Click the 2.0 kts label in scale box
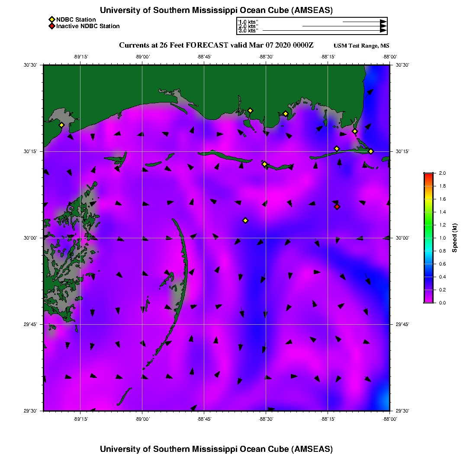This screenshot has height=454, width=476. point(248,26)
